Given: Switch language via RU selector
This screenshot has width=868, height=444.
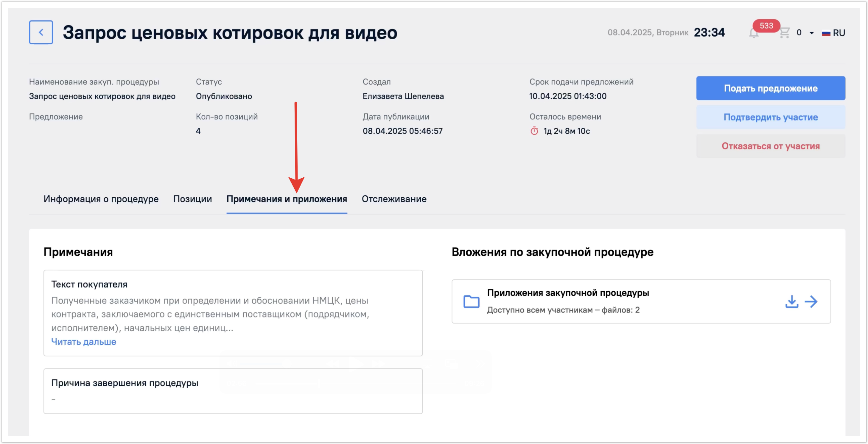Looking at the screenshot, I should 839,33.
